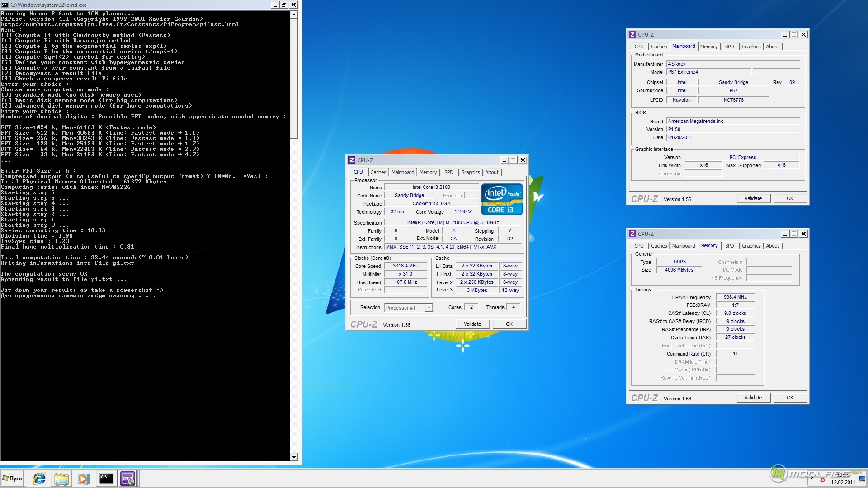Close the Memory CPU-Z window
This screenshot has height=488, width=868.
803,234
